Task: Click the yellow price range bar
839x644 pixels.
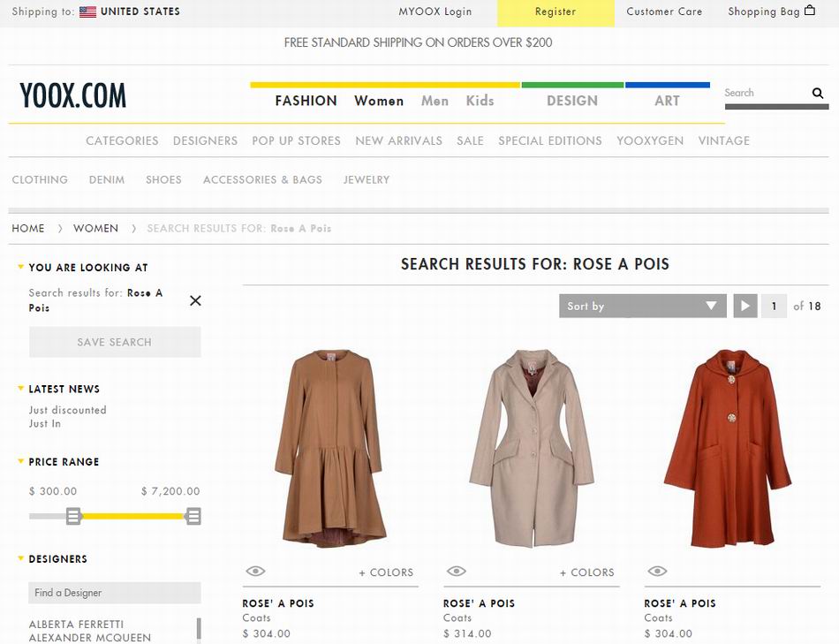Action: click(133, 516)
